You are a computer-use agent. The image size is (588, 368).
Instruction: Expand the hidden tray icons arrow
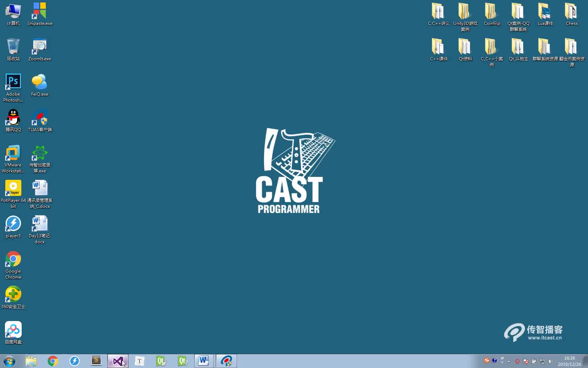click(x=509, y=361)
